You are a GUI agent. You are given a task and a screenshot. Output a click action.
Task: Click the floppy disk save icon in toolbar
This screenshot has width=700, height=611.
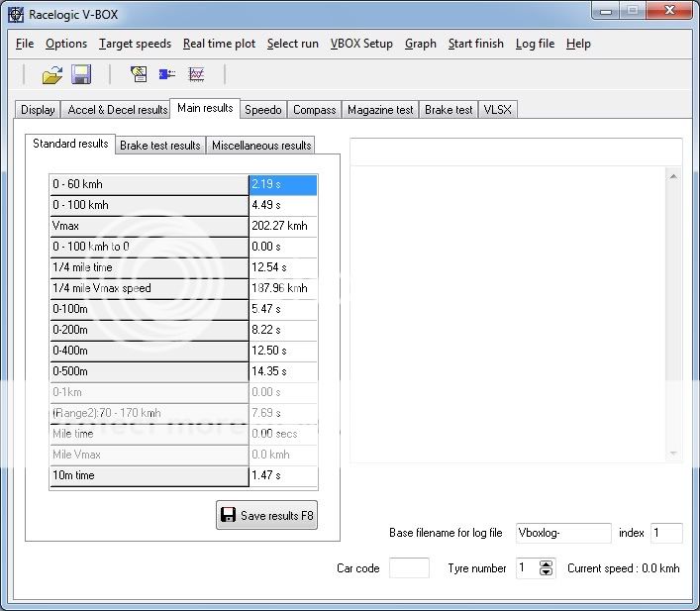(81, 74)
